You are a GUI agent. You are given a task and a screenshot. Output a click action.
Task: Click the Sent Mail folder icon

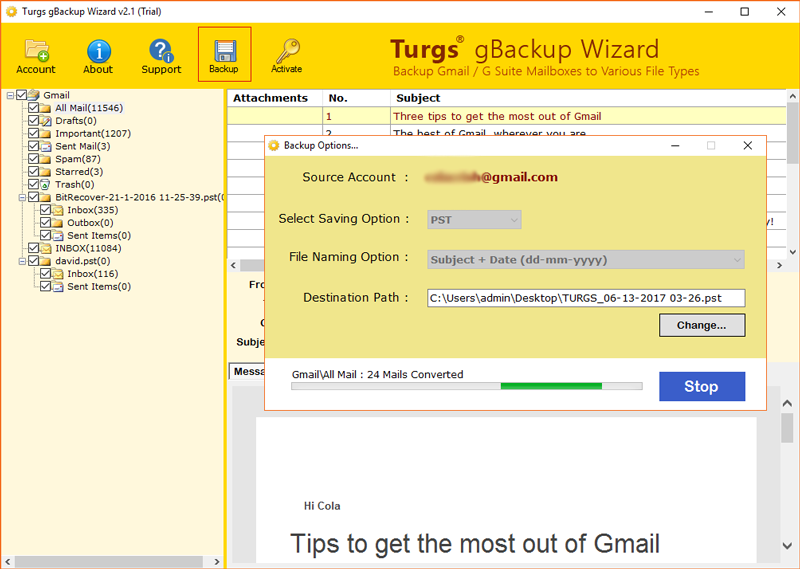47,146
